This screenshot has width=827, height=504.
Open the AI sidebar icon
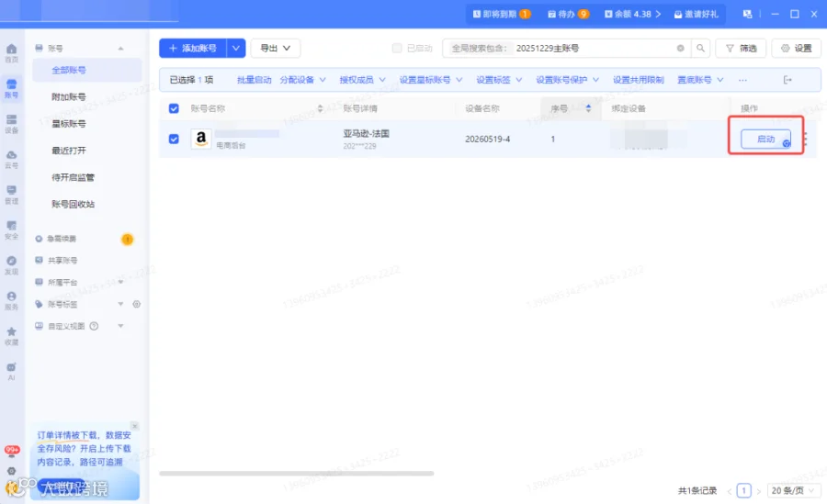(12, 371)
